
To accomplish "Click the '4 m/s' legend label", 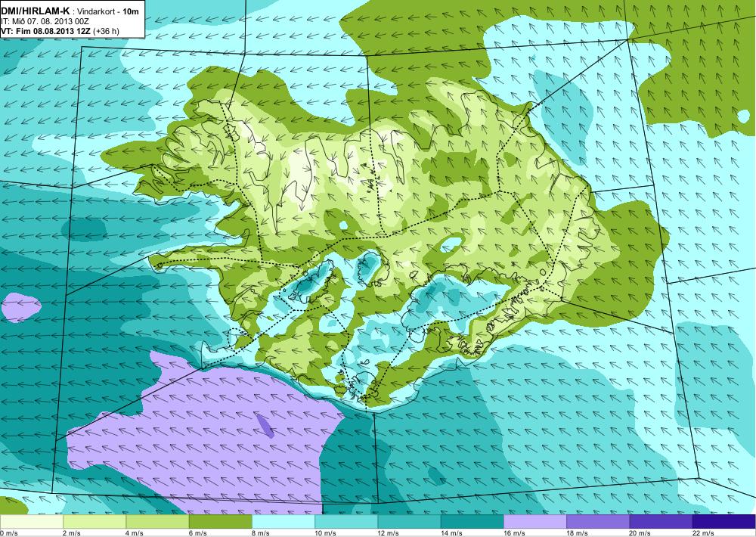I will point(135,533).
